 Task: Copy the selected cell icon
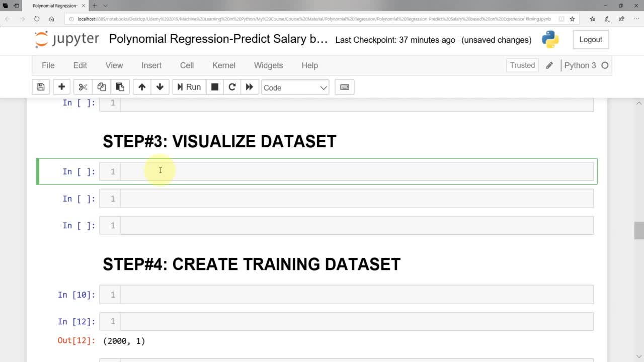coord(101,86)
